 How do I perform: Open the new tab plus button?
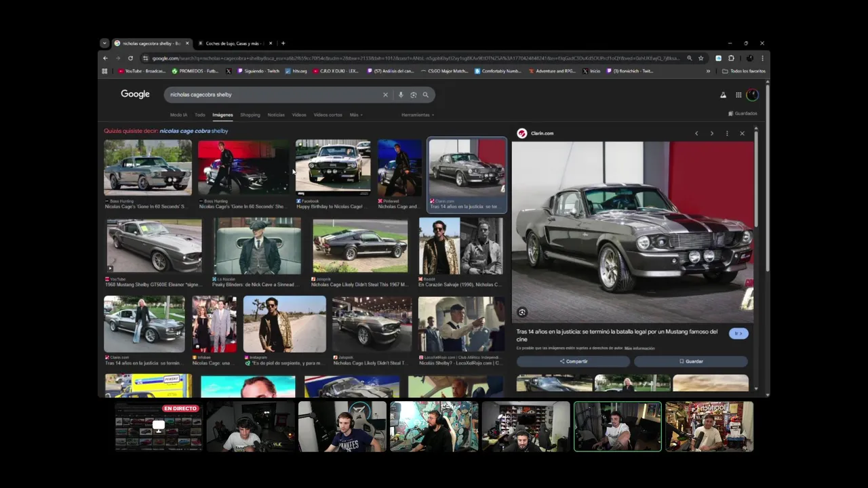(283, 43)
